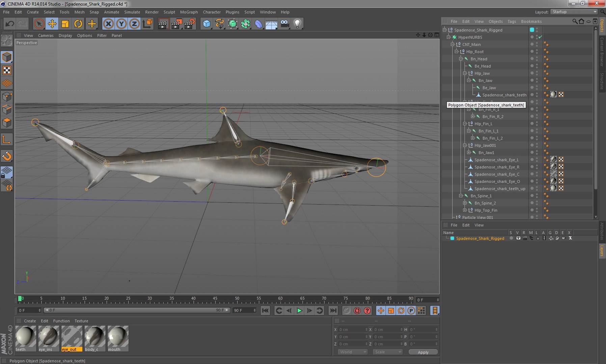Expand Hlp_Top_Fin tree node

tap(465, 210)
